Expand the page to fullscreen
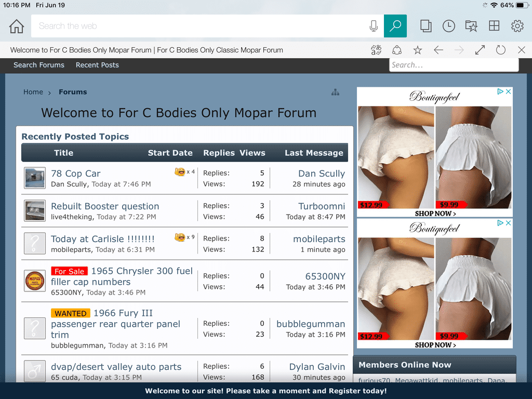This screenshot has height=399, width=532. (x=480, y=50)
